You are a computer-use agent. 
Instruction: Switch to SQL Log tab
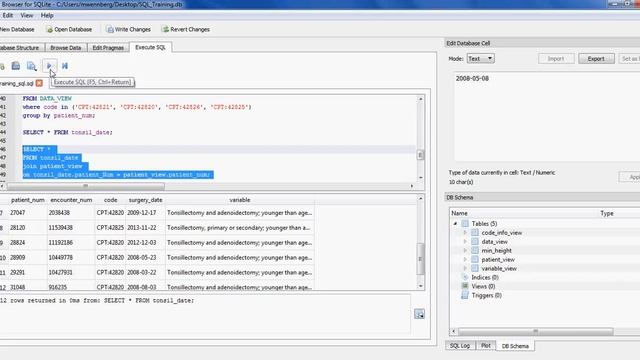[x=460, y=346]
